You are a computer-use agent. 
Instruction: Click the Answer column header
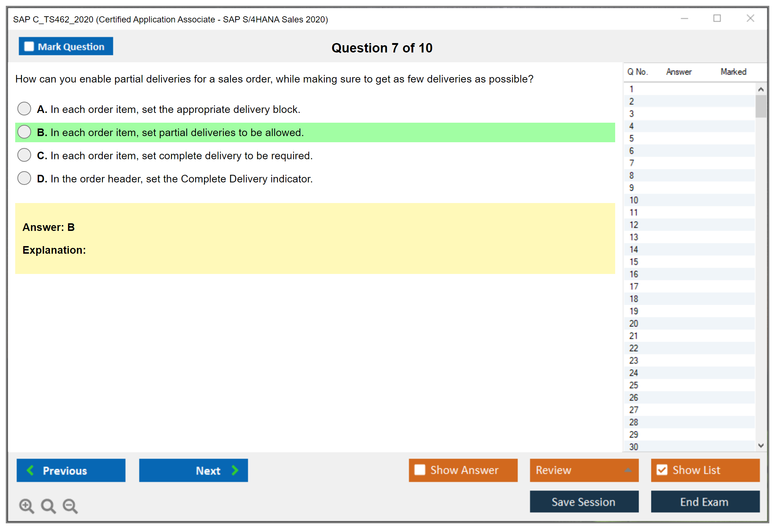pyautogui.click(x=678, y=72)
